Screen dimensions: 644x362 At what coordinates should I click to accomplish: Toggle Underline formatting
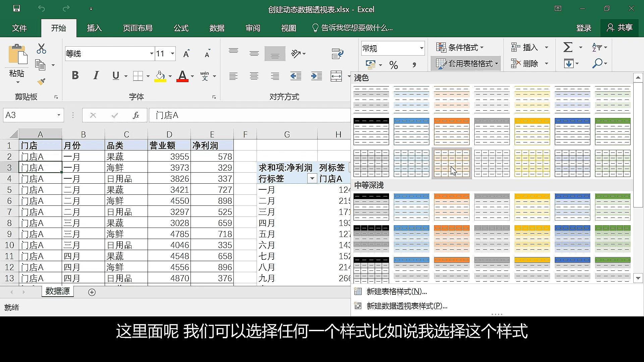click(x=115, y=75)
